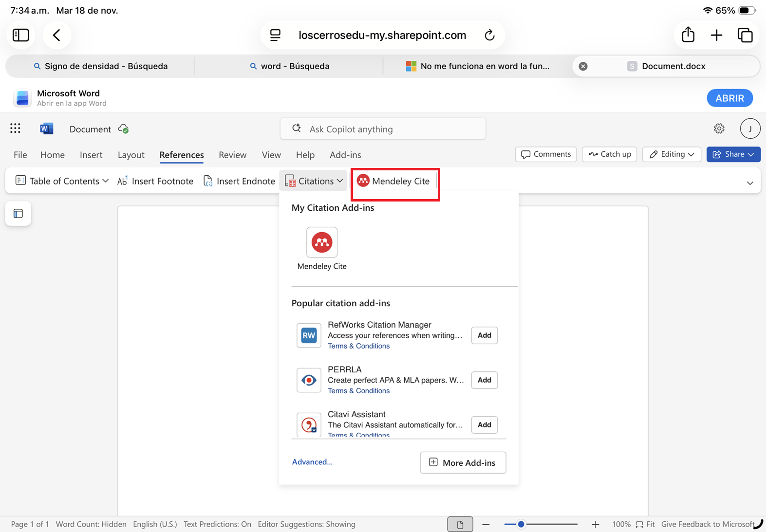
Task: Open the Advanced... link
Action: (312, 462)
